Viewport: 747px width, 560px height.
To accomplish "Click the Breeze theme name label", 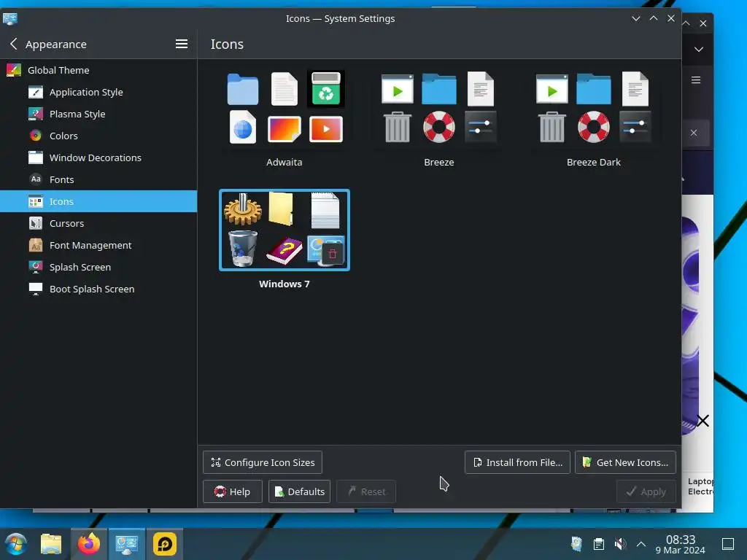I will tap(438, 162).
